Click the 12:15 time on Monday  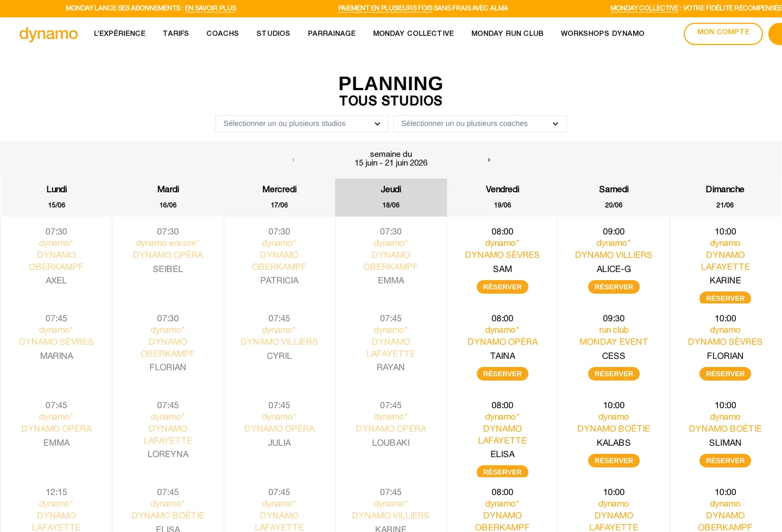(x=56, y=492)
